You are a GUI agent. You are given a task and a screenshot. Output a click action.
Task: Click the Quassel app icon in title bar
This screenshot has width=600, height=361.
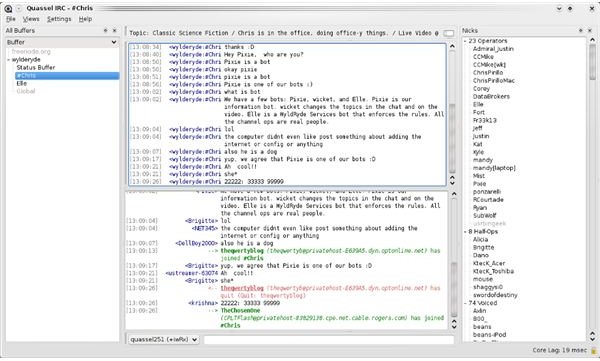(8, 8)
